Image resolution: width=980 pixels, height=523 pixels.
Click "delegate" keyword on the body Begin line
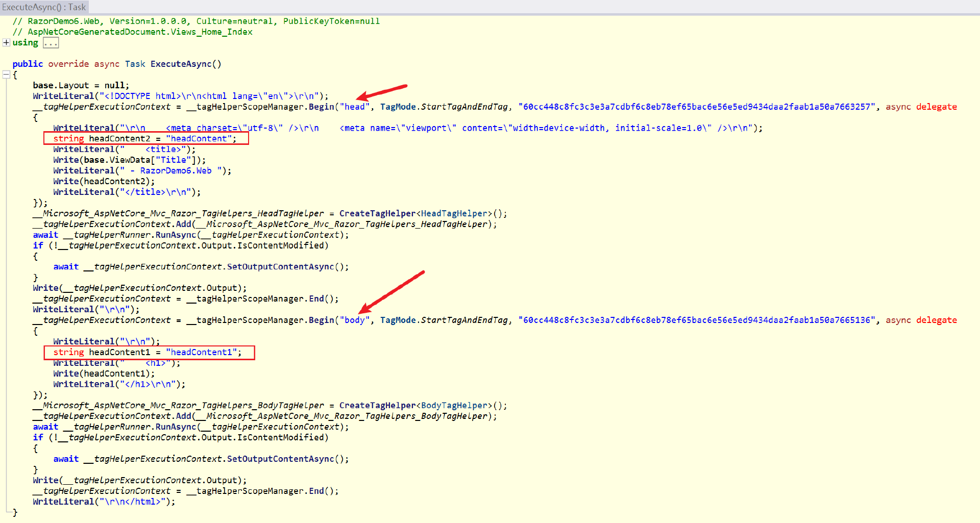[x=937, y=320]
